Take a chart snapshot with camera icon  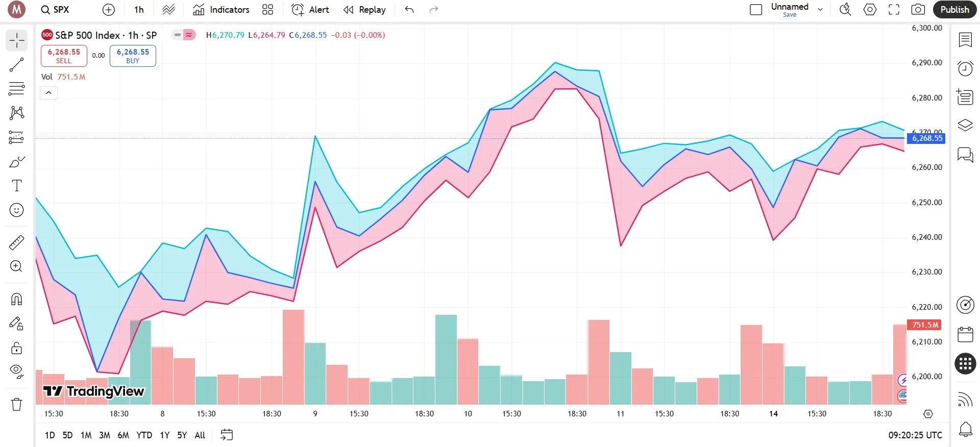click(x=918, y=10)
